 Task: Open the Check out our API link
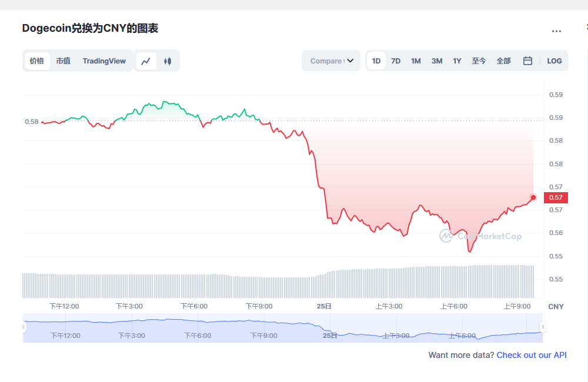point(532,355)
